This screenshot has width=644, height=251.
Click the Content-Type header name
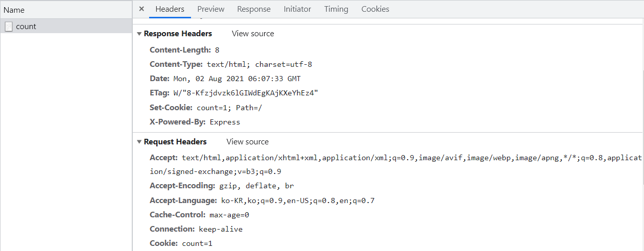click(177, 64)
